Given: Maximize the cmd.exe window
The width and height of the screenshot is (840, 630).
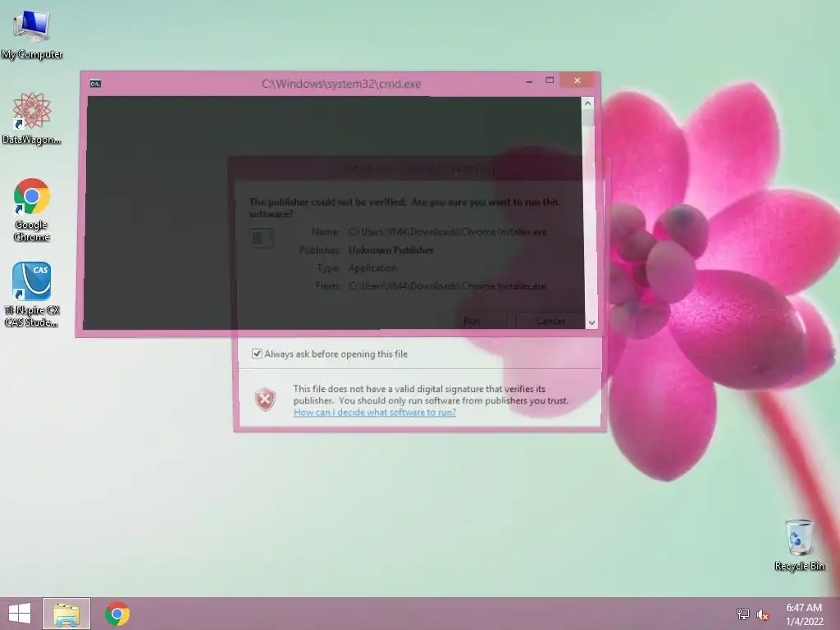Looking at the screenshot, I should 550,80.
